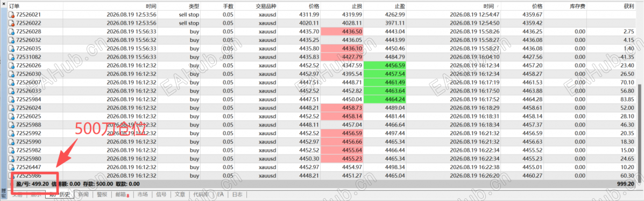
Task: Open the 日志 tab
Action: pyautogui.click(x=237, y=195)
